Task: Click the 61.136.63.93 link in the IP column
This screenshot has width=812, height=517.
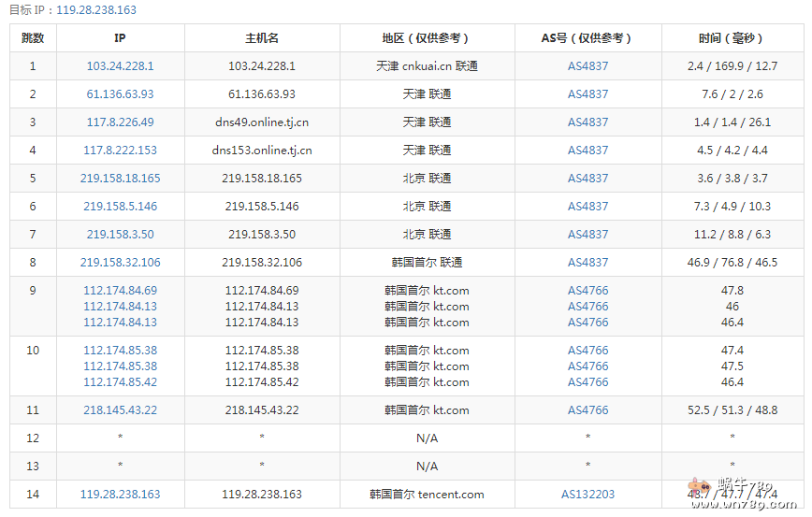Action: click(x=120, y=94)
